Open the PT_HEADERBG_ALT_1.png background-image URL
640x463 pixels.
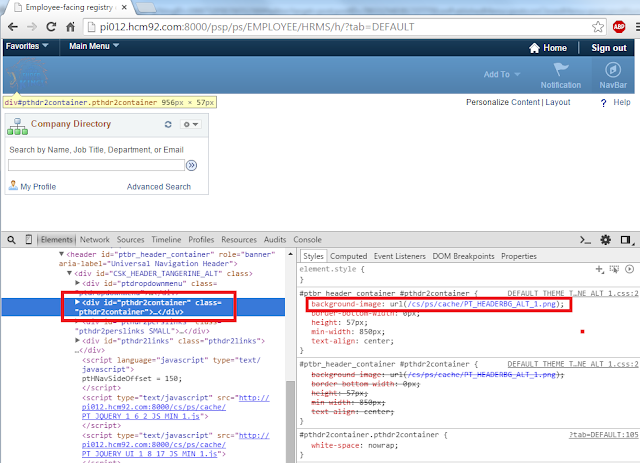[480, 304]
